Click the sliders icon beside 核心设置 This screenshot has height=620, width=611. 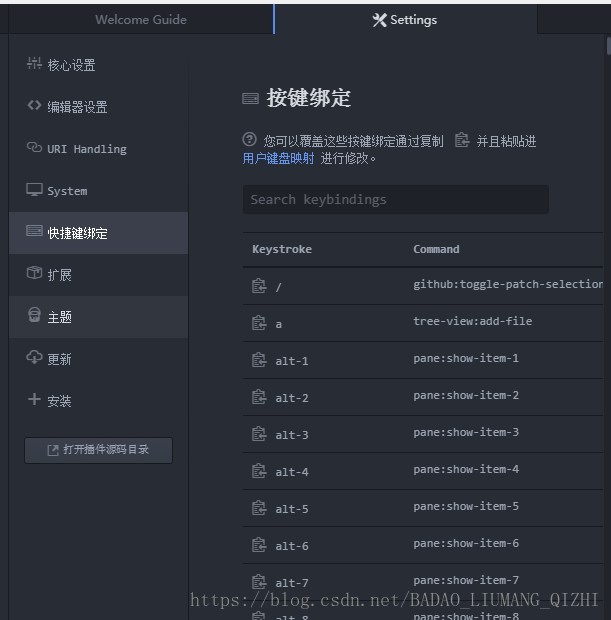(34, 63)
